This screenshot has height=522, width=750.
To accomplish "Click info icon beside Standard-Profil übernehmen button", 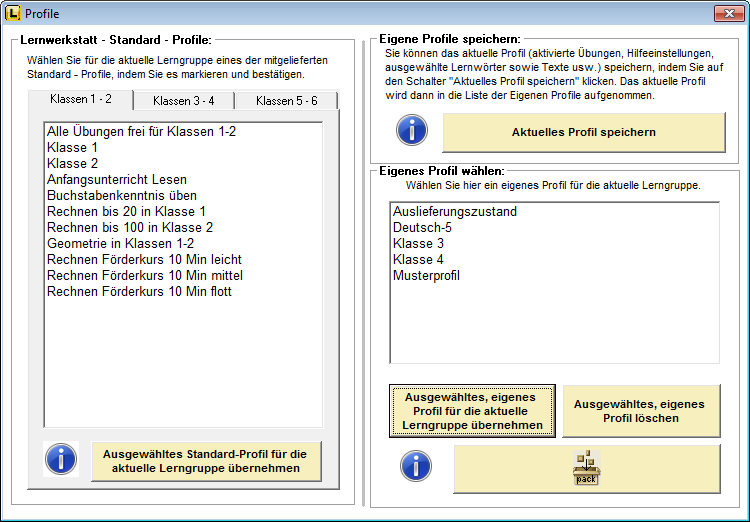I will [62, 460].
